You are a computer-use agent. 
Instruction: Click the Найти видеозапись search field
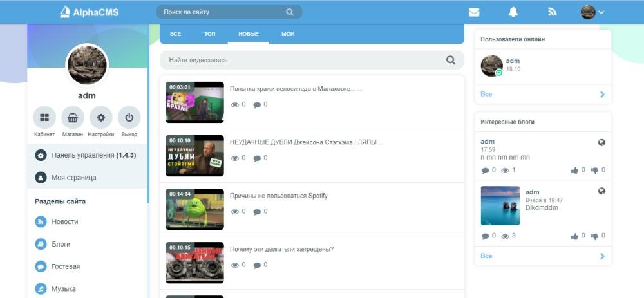(x=303, y=60)
